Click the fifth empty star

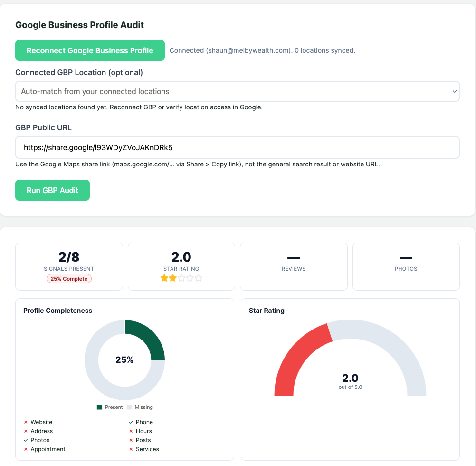[198, 278]
